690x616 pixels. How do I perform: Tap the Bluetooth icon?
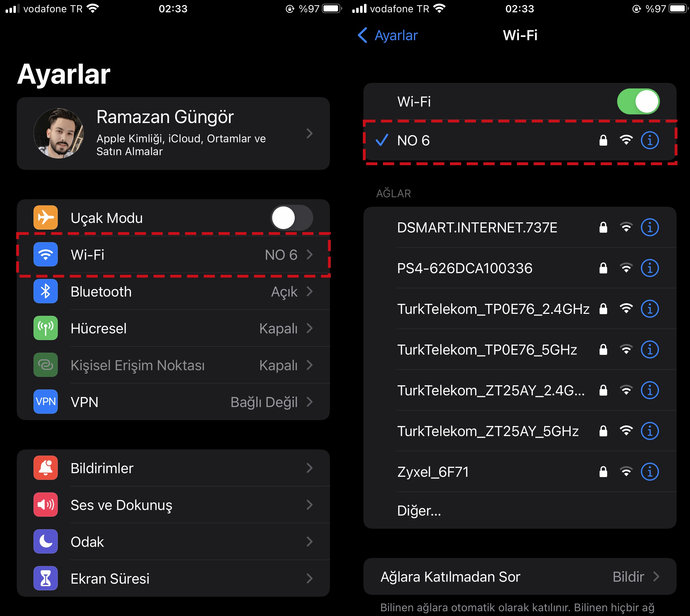45,292
